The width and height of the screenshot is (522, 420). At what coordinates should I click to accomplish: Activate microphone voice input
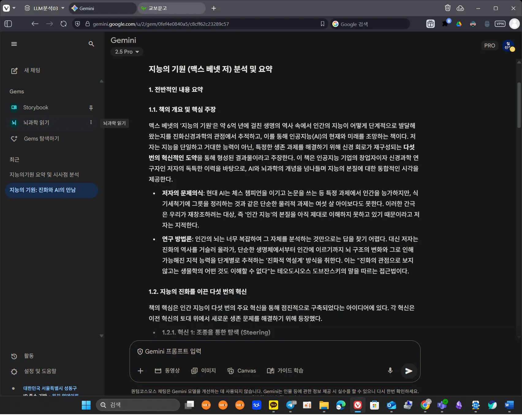click(x=390, y=371)
